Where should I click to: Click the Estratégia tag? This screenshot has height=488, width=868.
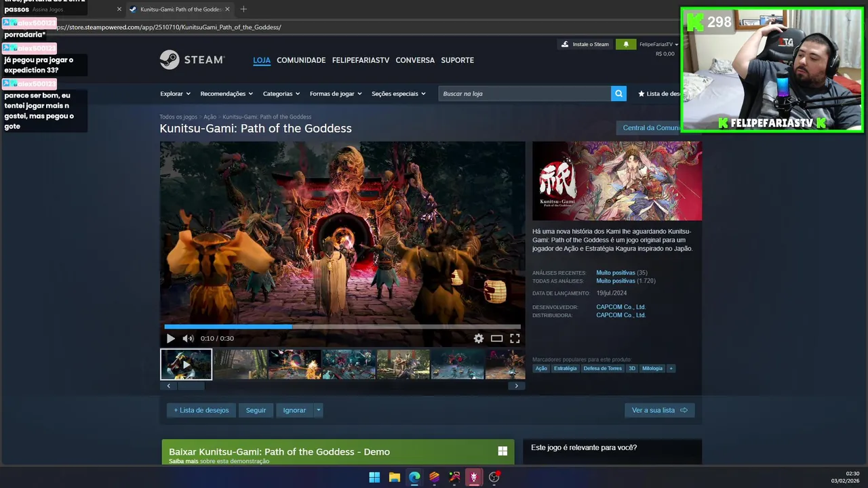tap(565, 368)
